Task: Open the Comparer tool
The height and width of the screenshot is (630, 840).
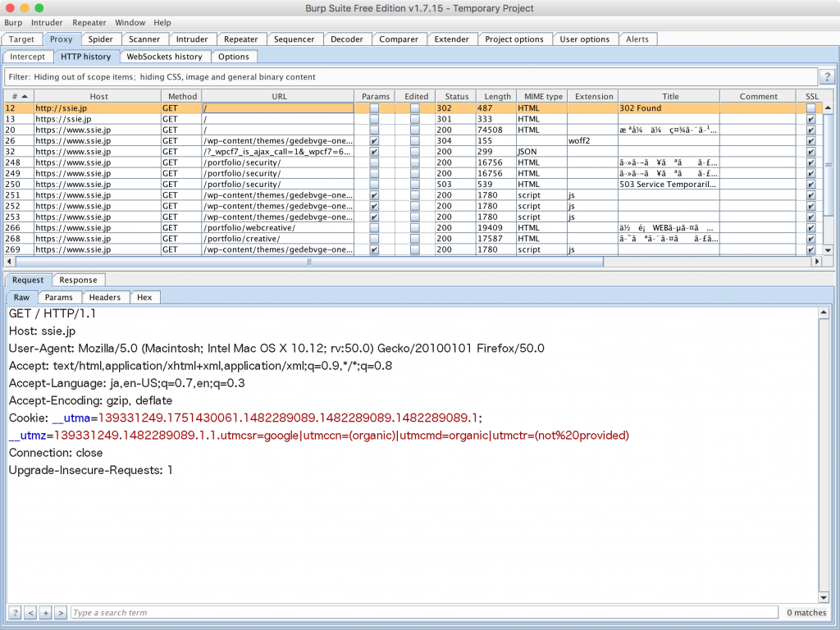Action: (x=399, y=39)
